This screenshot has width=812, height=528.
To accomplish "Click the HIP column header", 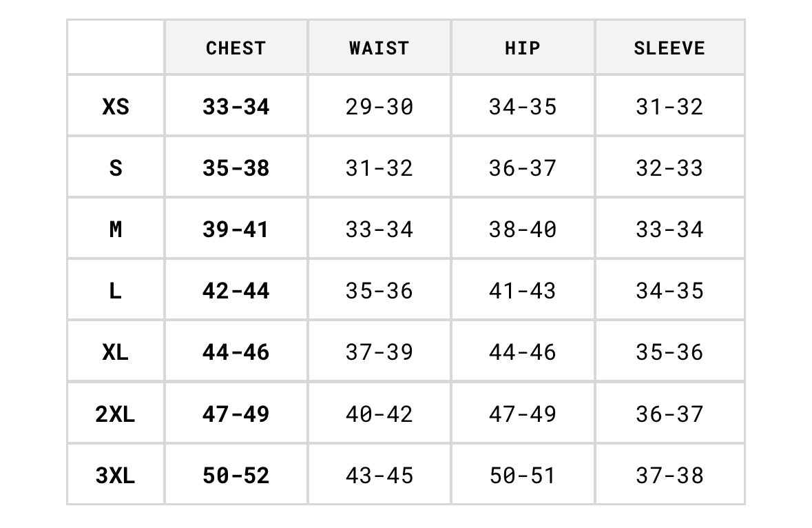I will pyautogui.click(x=523, y=48).
